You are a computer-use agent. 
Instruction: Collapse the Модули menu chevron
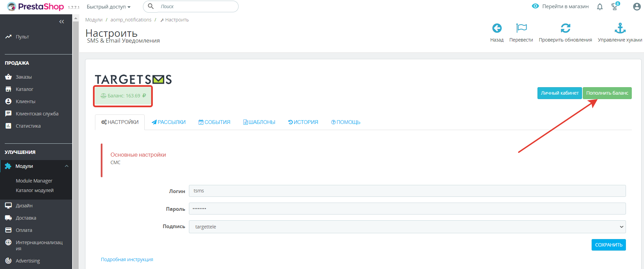click(67, 166)
